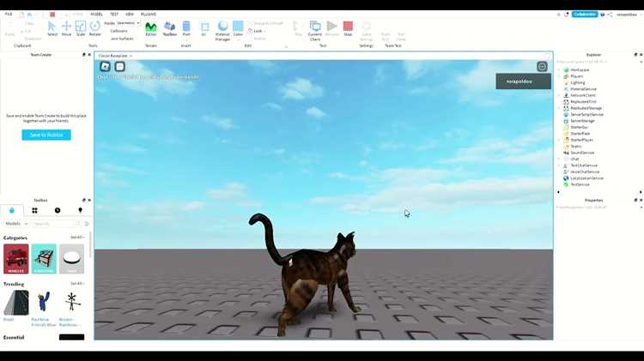Select Teams in Explorer
The height and width of the screenshot is (361, 644).
coord(576,147)
